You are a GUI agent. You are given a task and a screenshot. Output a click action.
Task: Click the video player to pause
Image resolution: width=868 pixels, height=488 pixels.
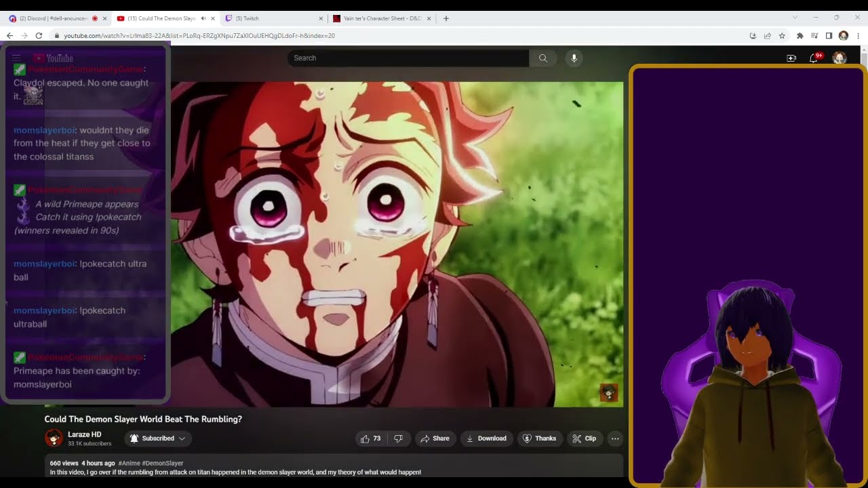(x=397, y=244)
